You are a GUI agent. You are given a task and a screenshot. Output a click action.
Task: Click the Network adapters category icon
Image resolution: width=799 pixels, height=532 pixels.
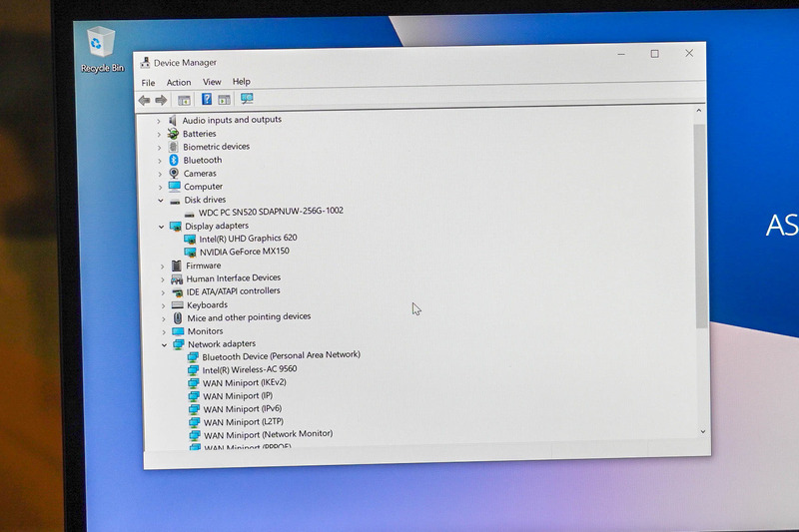pyautogui.click(x=179, y=344)
